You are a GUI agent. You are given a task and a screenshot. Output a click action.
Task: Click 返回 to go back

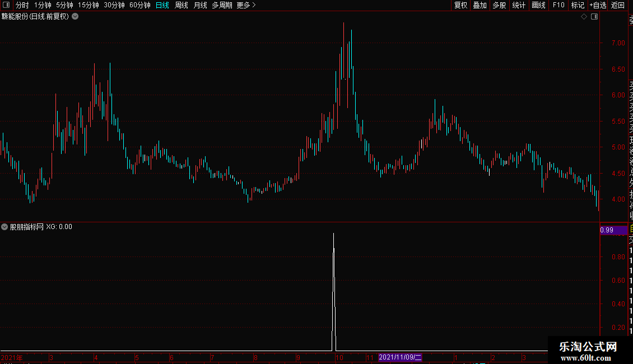tap(618, 5)
